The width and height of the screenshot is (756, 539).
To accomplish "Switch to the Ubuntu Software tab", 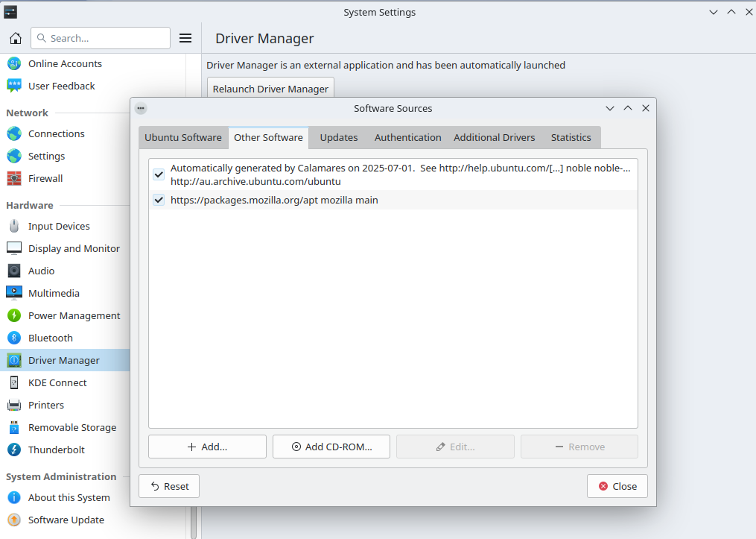I will click(x=183, y=137).
